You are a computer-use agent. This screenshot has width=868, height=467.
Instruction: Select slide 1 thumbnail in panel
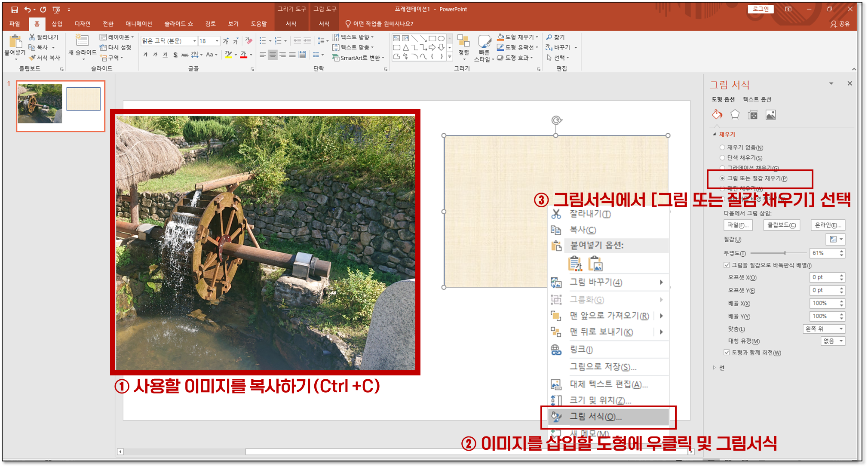(x=61, y=105)
